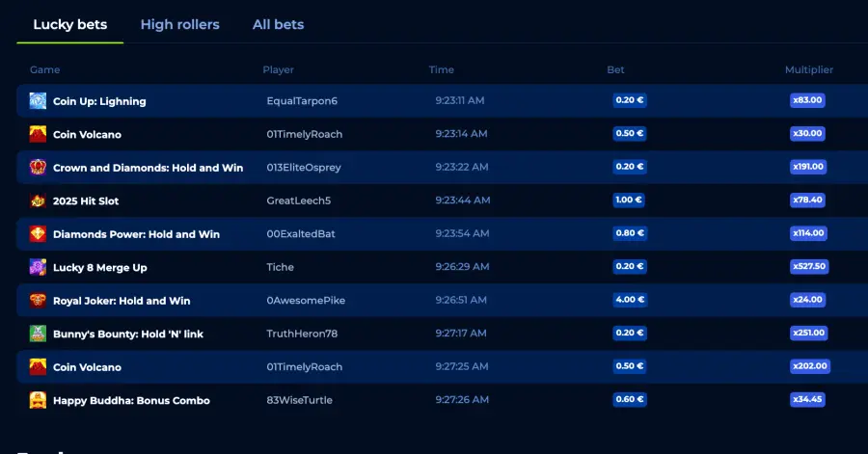Image resolution: width=868 pixels, height=454 pixels.
Task: Click the 0.80 € bet badge
Action: click(x=630, y=233)
